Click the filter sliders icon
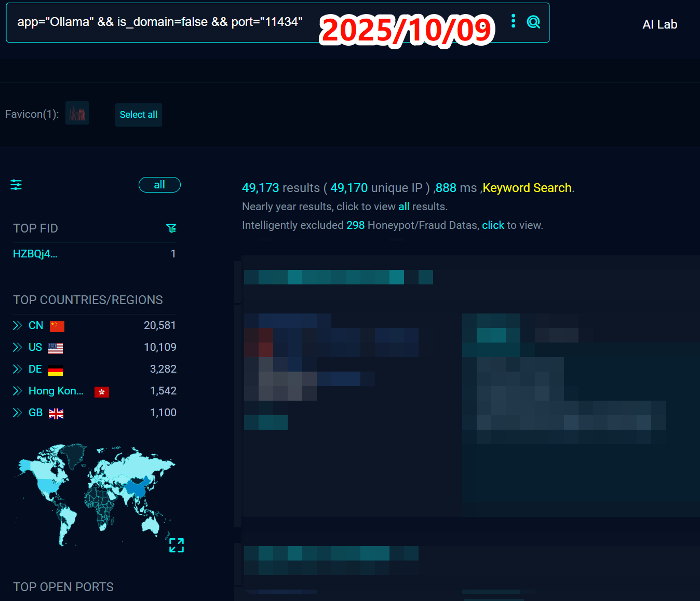Screen dimensions: 700x601 16,185
